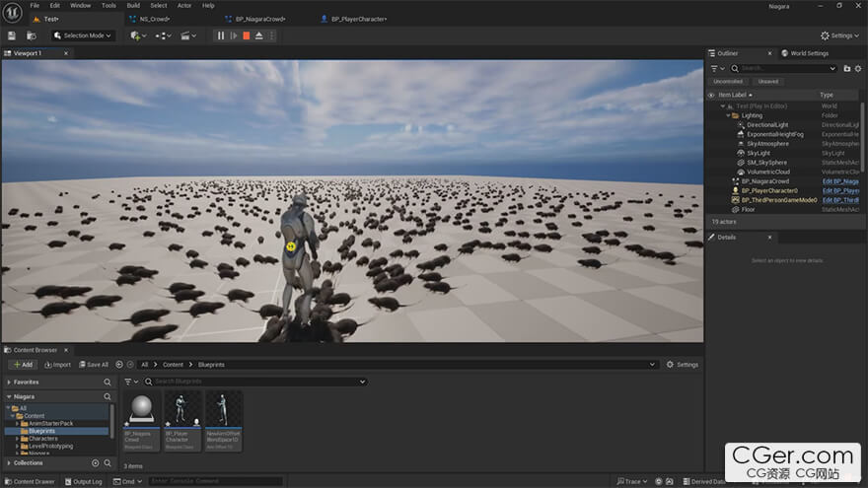
Task: Open the Build menu
Action: pos(133,6)
